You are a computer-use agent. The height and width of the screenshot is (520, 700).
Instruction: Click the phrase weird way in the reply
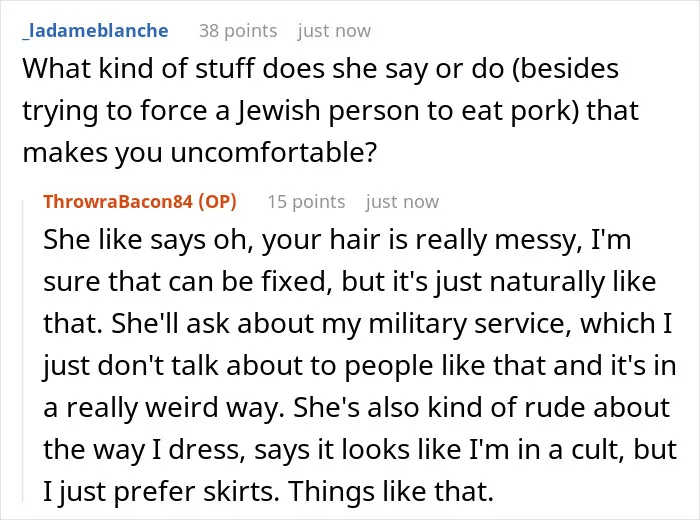(x=215, y=408)
